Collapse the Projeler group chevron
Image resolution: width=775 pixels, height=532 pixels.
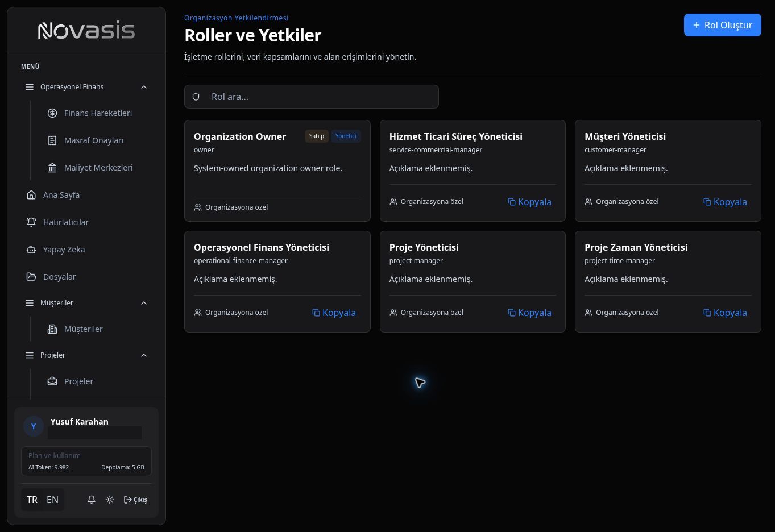(x=144, y=355)
